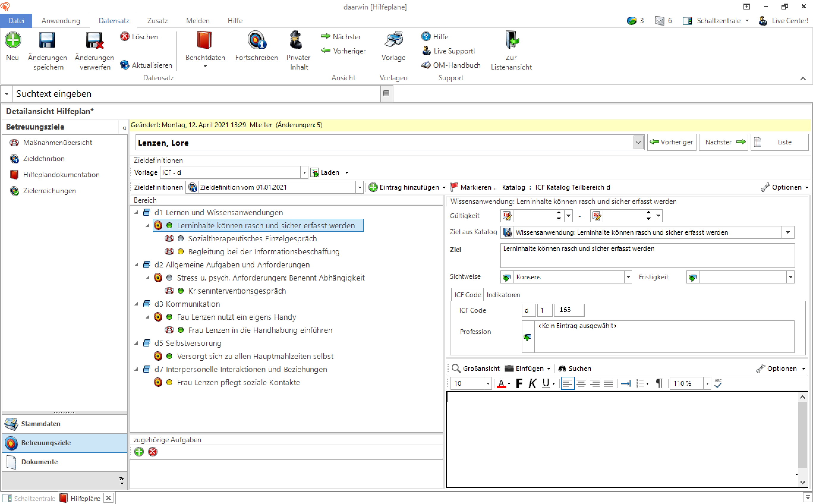
Task: Click the Liste button
Action: [x=779, y=142]
